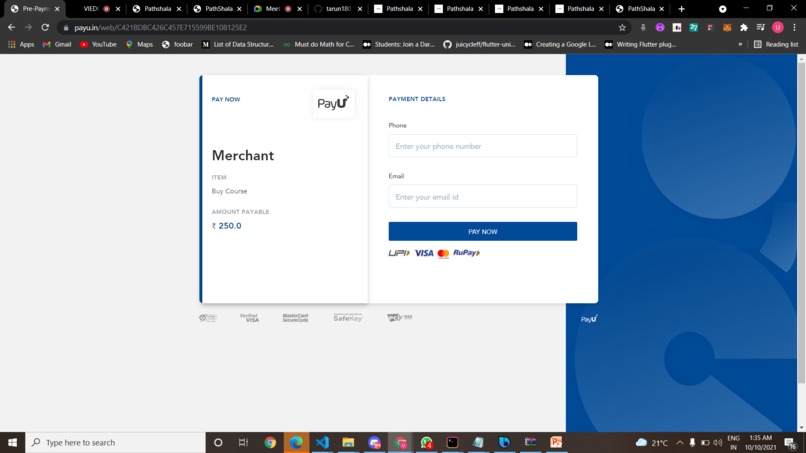Open the terminal app from the taskbar
Viewport: 806px width, 453px height.
point(452,442)
